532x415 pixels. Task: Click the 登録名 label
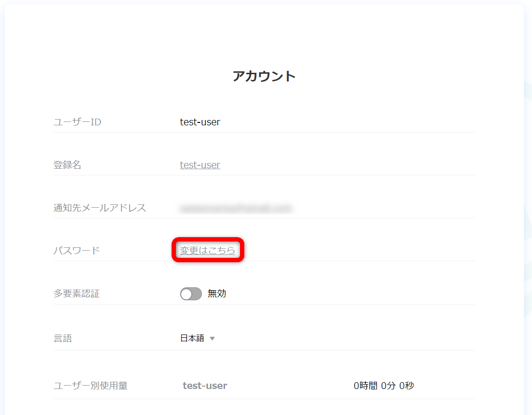click(x=67, y=165)
